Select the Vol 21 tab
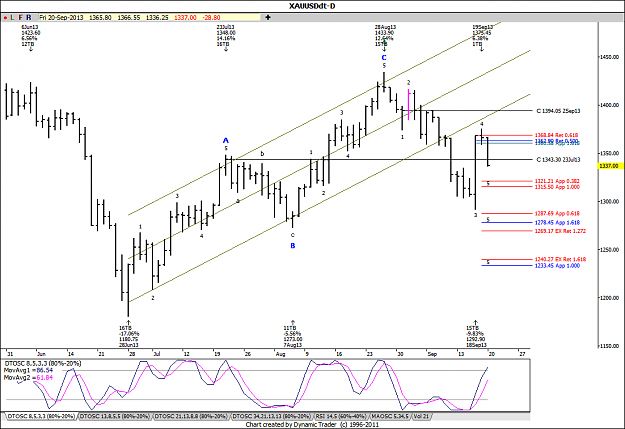 tap(421, 416)
